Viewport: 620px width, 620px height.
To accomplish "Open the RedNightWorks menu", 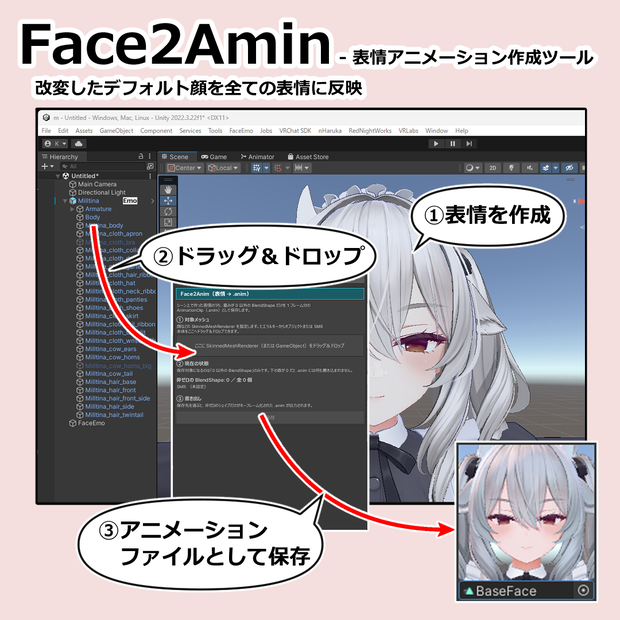I will (370, 130).
